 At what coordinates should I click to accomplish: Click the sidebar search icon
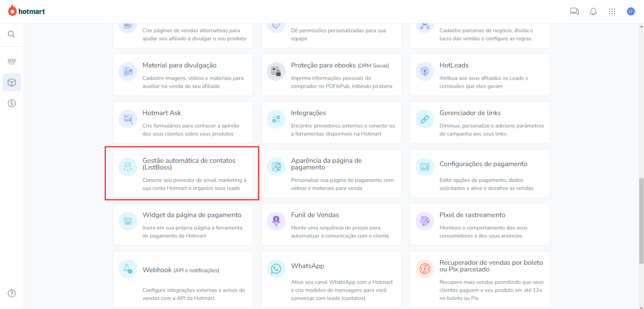11,34
